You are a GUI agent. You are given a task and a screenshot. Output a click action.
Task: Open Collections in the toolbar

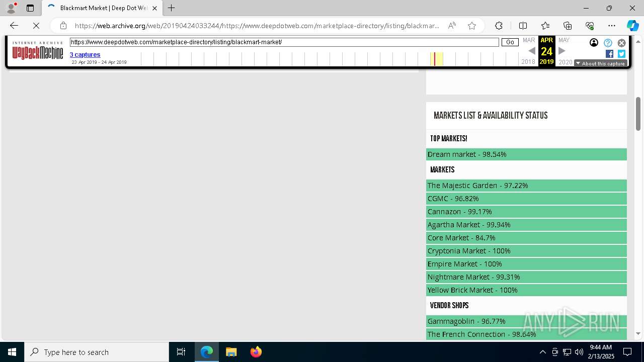[568, 26]
